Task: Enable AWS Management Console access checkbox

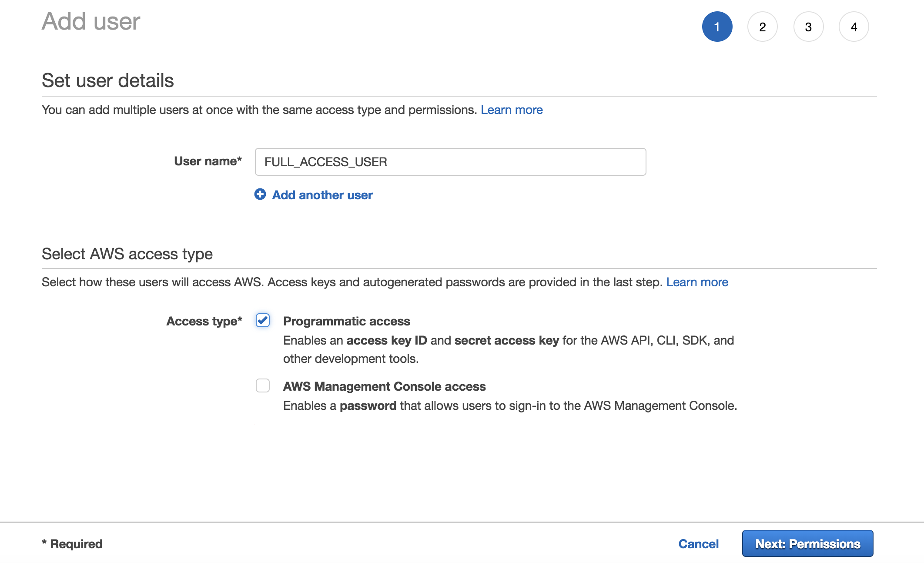Action: coord(263,385)
